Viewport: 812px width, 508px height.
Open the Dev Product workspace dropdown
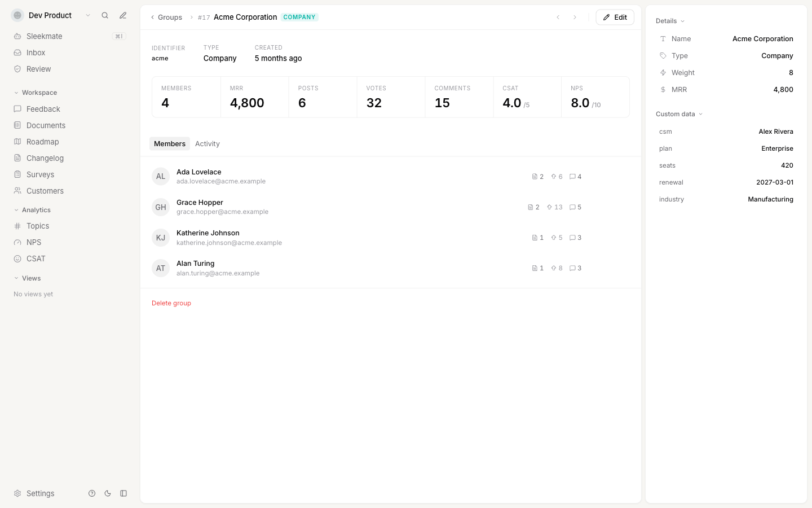51,15
